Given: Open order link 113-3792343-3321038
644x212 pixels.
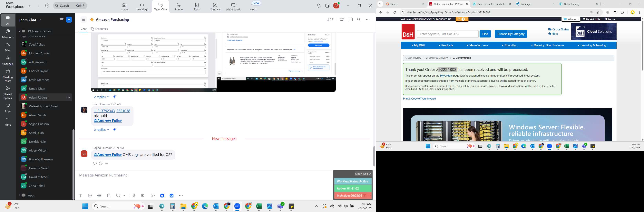Looking at the screenshot, I should point(112,111).
